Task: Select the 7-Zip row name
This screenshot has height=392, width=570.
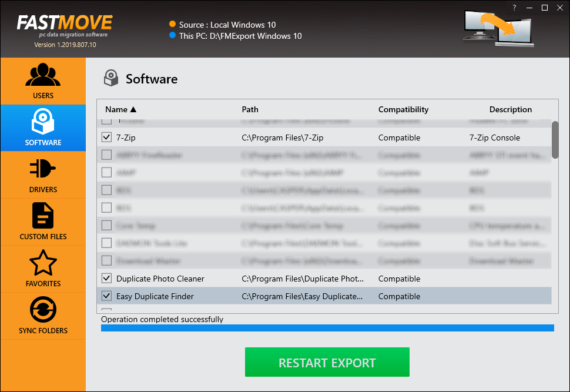Action: tap(126, 138)
